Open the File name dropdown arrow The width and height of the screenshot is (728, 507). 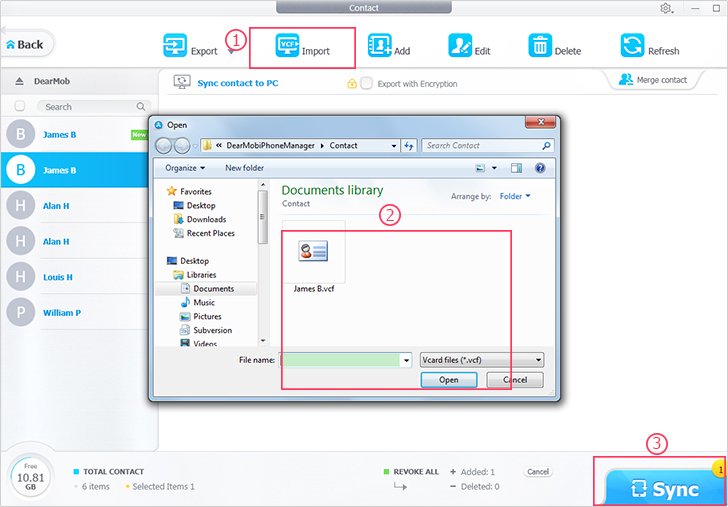tap(407, 360)
